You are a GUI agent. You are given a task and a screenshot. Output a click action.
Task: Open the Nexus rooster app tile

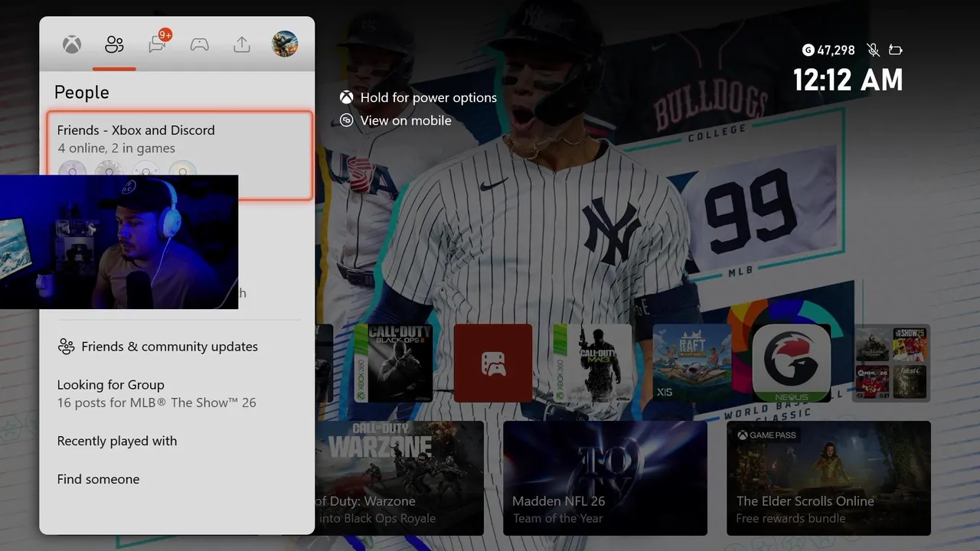[x=792, y=363]
